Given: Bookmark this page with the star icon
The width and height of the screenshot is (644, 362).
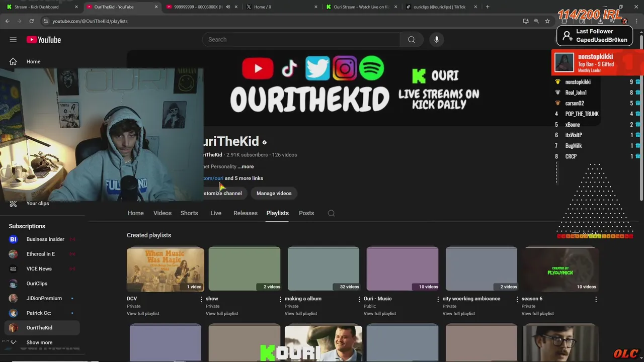Looking at the screenshot, I should tap(547, 21).
